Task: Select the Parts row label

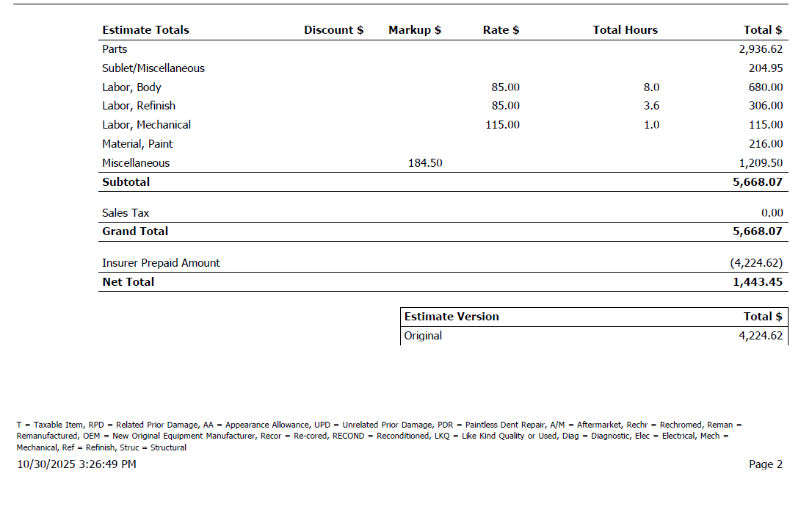Action: (115, 49)
